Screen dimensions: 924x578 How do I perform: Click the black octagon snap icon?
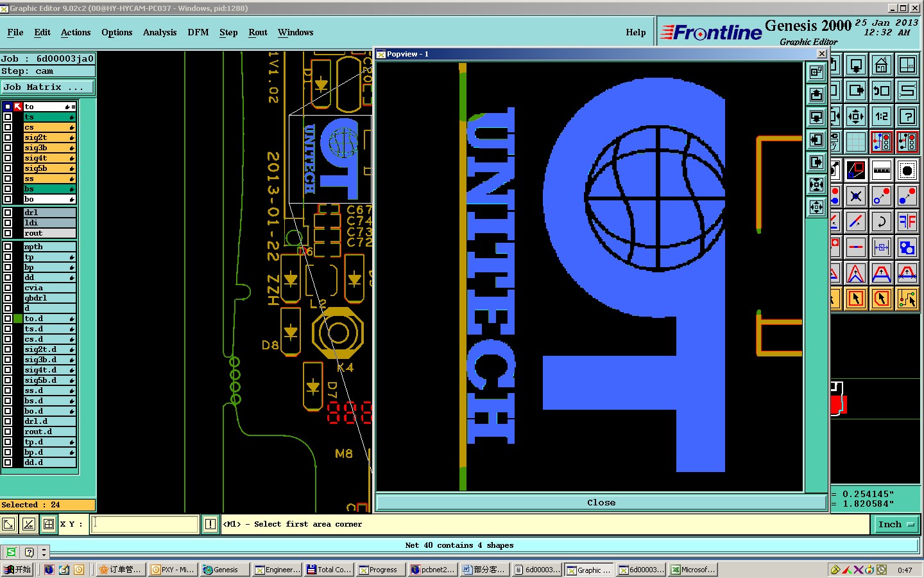pyautogui.click(x=907, y=170)
